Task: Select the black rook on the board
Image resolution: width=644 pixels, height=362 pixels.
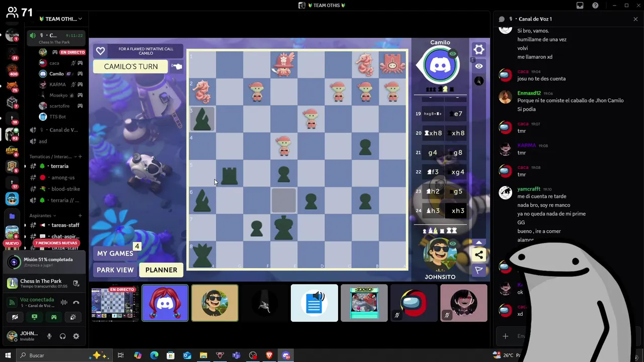Action: (229, 175)
